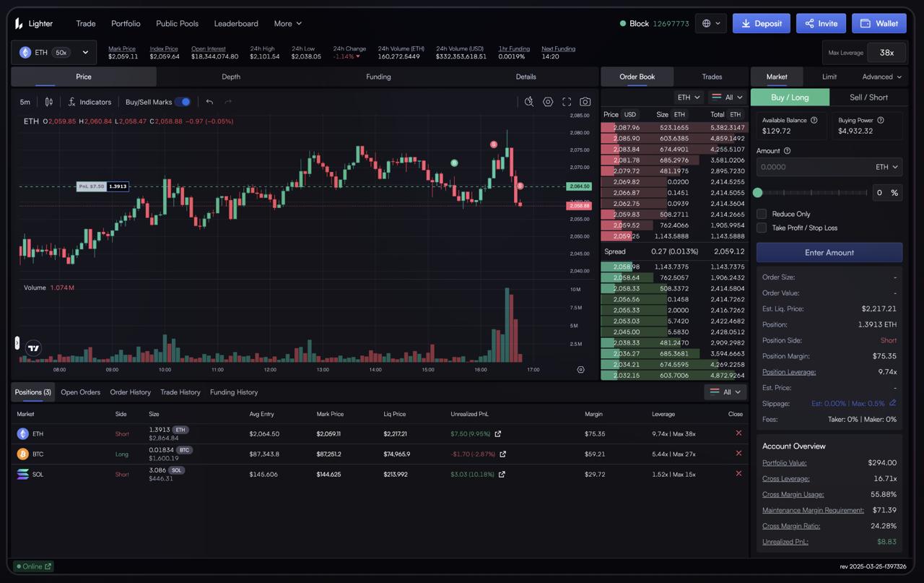
Task: Click the Online status link
Action: [32, 566]
